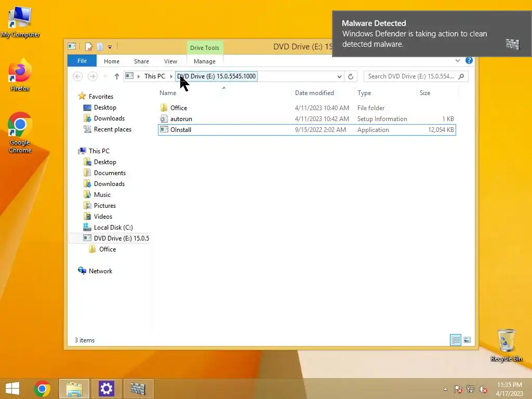Screen dimensions: 532x399
Task: Open Music under This PC
Action: 102,195
